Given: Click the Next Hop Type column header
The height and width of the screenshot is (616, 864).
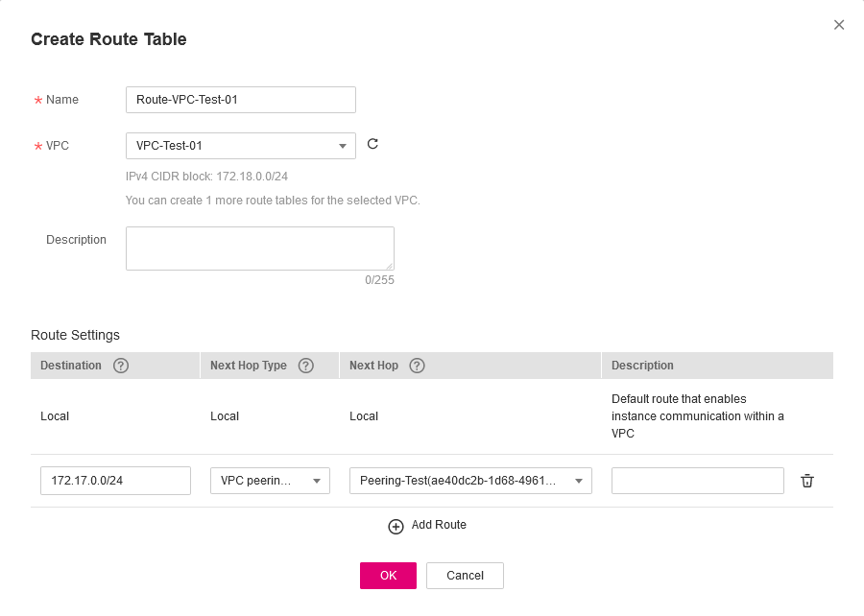Looking at the screenshot, I should [x=248, y=366].
